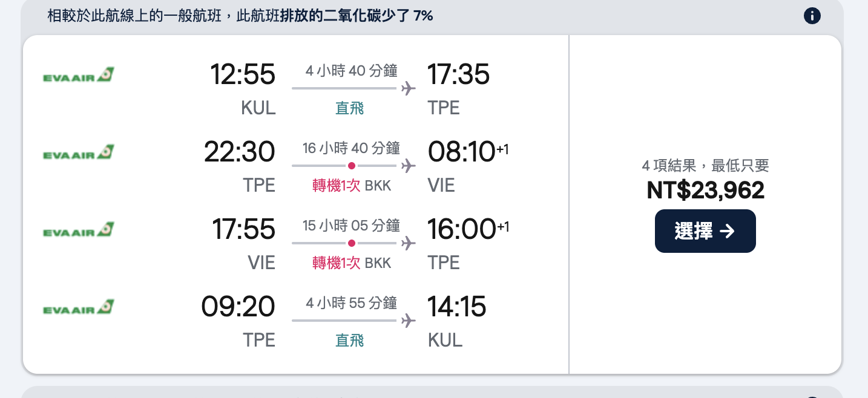Click airplane icon on the 09:20 flight row
This screenshot has width=868, height=398.
tap(409, 321)
